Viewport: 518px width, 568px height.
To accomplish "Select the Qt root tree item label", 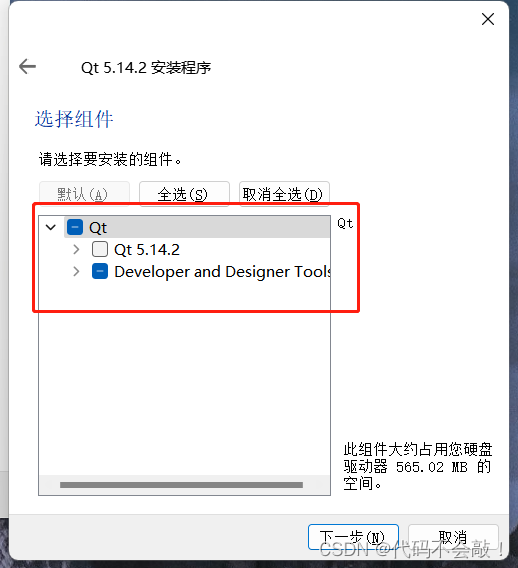I will 98,228.
